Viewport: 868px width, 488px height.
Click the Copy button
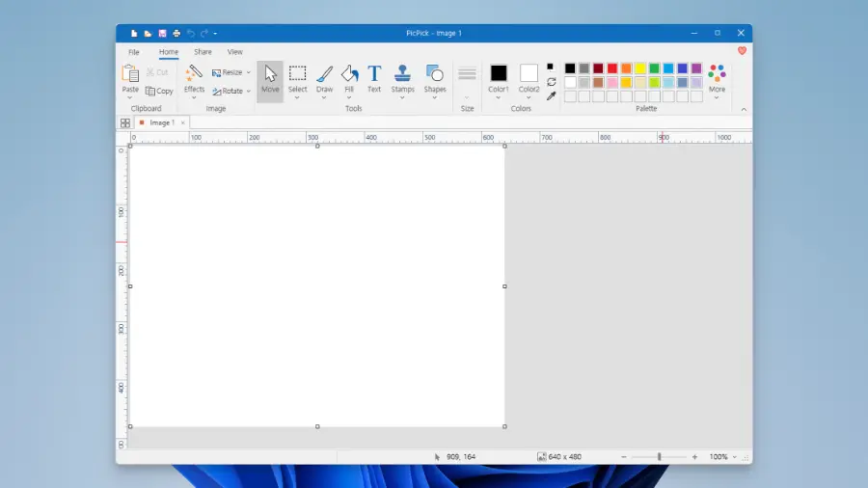pos(160,92)
